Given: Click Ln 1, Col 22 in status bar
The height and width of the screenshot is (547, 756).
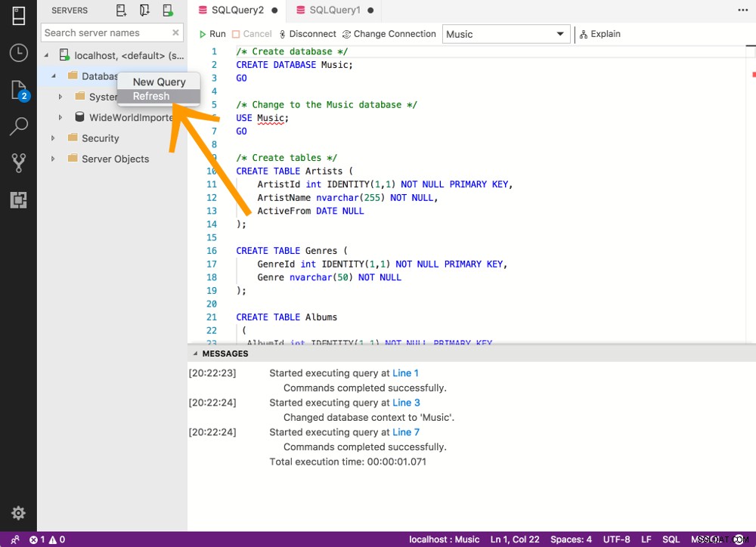Looking at the screenshot, I should point(514,539).
